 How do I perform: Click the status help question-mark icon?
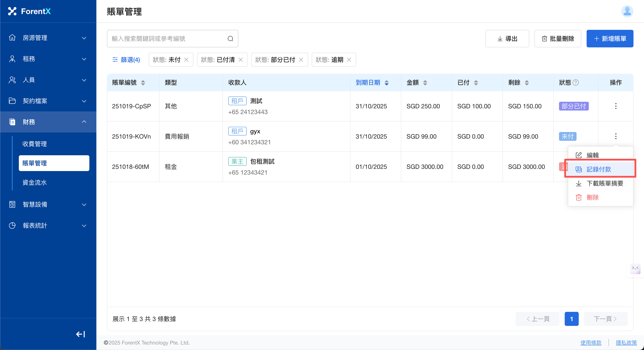pos(575,82)
